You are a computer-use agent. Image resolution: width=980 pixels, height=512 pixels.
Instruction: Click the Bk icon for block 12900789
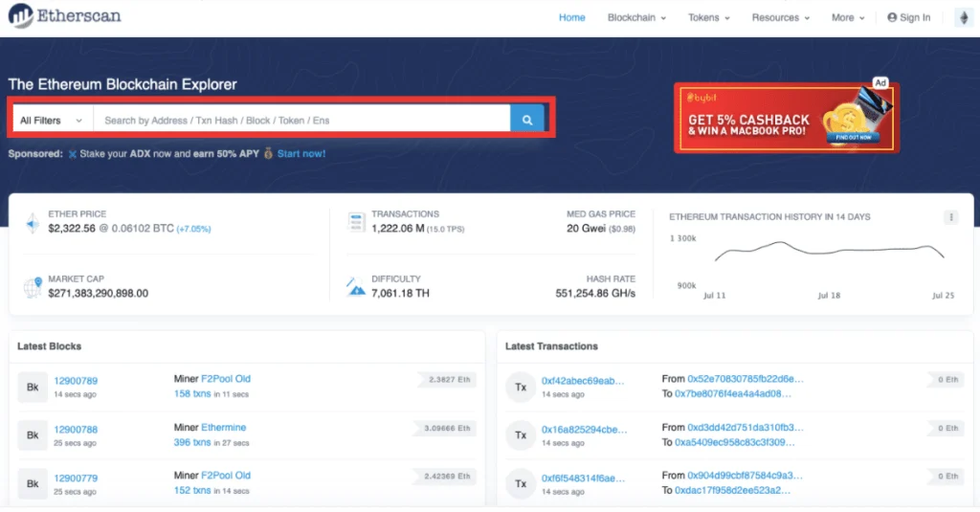click(x=33, y=387)
